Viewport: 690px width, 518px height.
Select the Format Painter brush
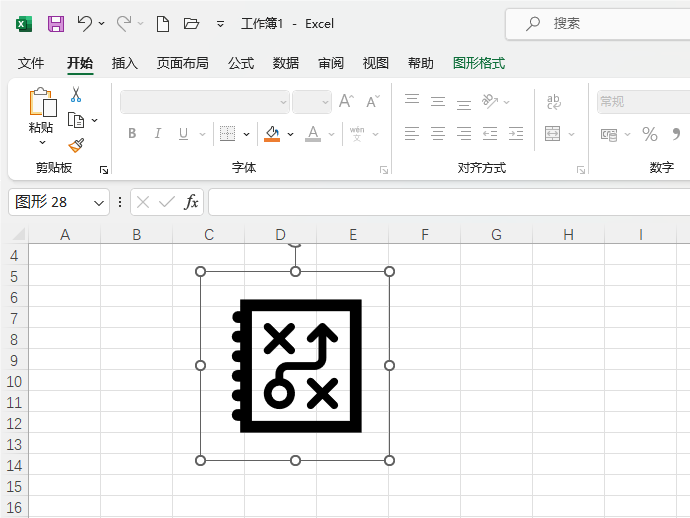click(76, 145)
